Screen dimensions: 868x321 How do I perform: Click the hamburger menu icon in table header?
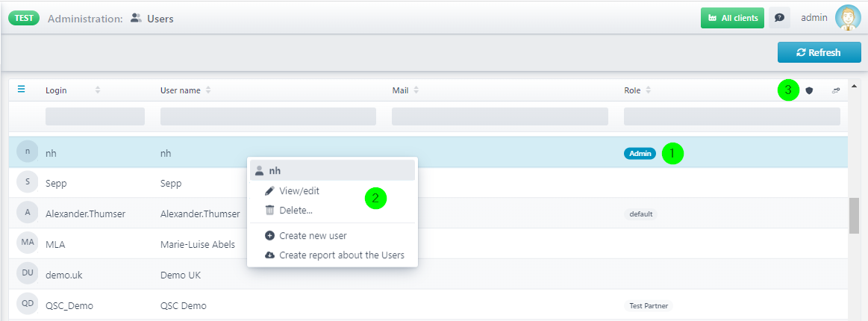click(22, 90)
